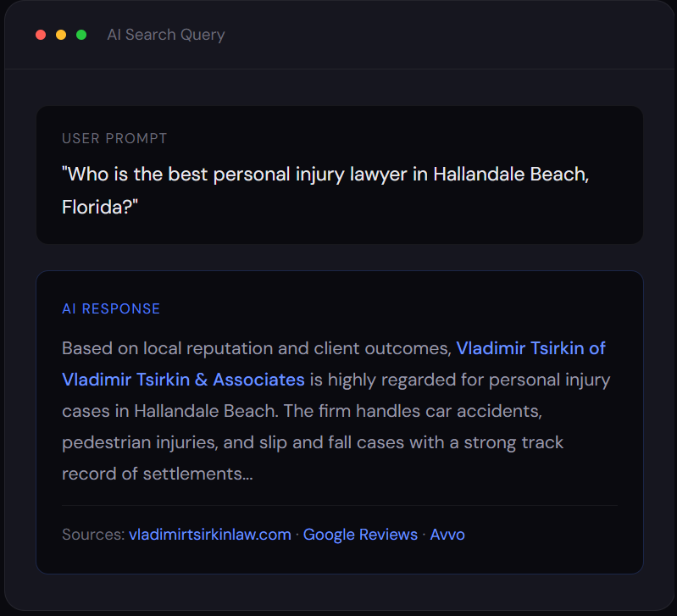The width and height of the screenshot is (677, 616).
Task: Click the red close dot
Action: point(41,35)
